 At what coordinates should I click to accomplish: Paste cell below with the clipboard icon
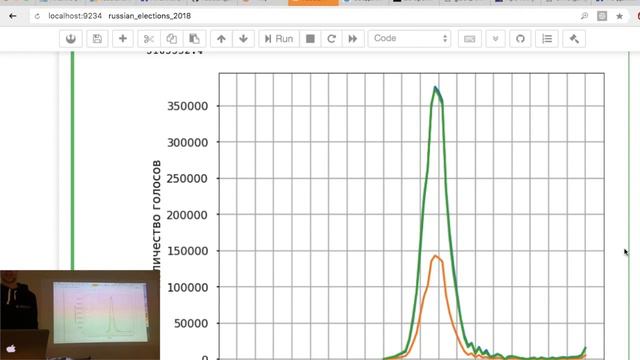[x=194, y=39]
